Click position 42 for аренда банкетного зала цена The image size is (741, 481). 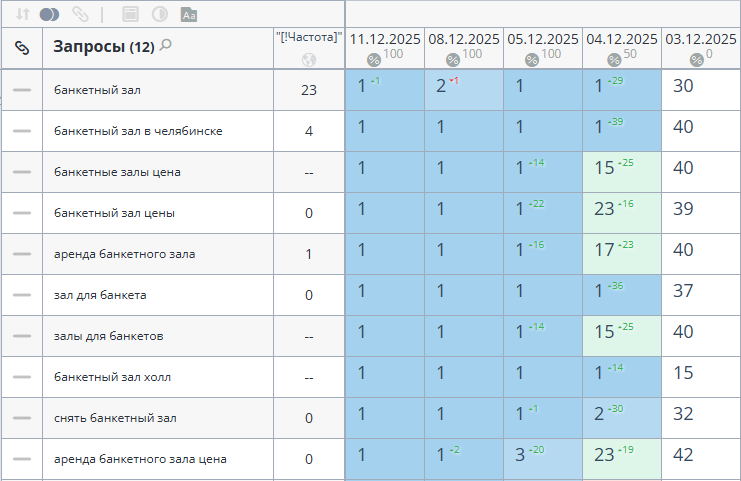[684, 455]
